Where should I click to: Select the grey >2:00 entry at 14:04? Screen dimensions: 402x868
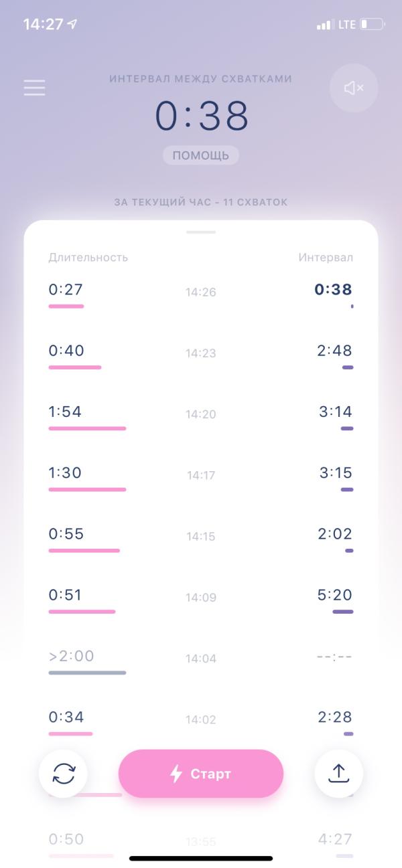click(x=201, y=661)
